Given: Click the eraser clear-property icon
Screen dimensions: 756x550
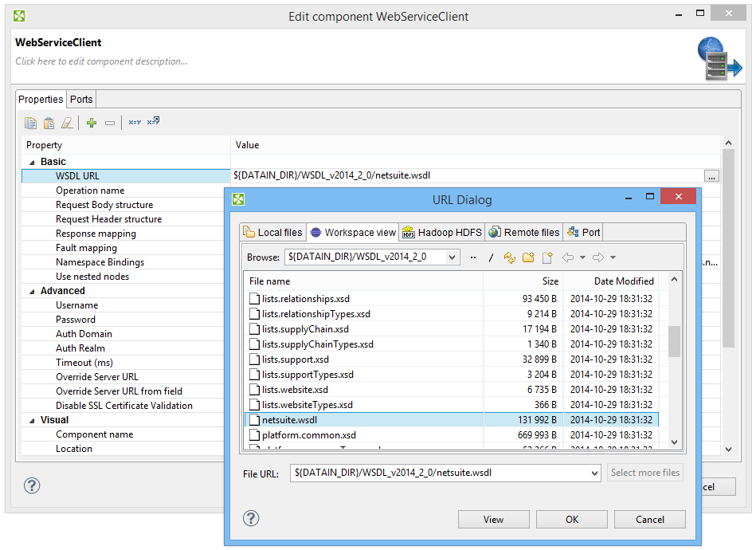Looking at the screenshot, I should [x=67, y=123].
